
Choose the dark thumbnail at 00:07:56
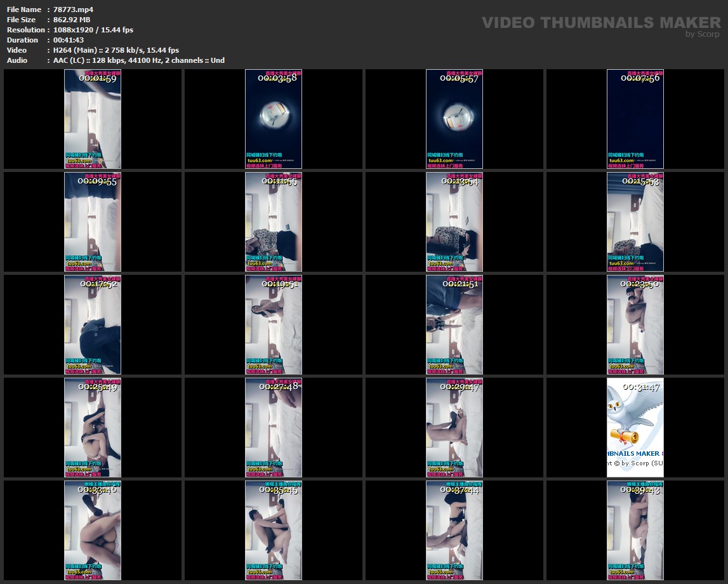pos(635,119)
